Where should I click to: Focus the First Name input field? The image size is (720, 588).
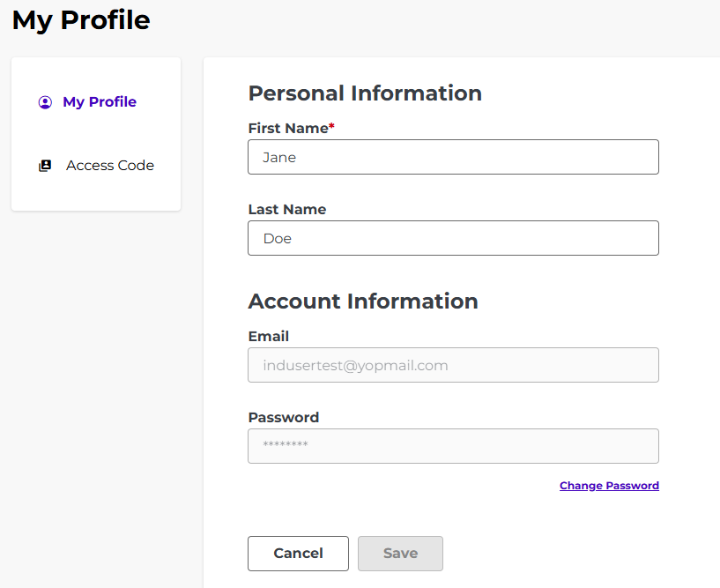pyautogui.click(x=453, y=157)
